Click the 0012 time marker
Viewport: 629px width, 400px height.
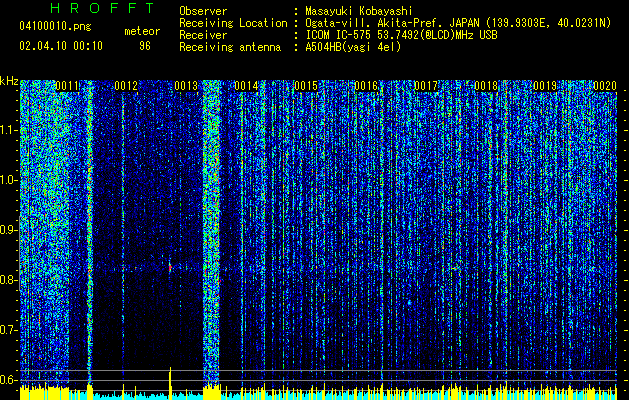pos(126,86)
